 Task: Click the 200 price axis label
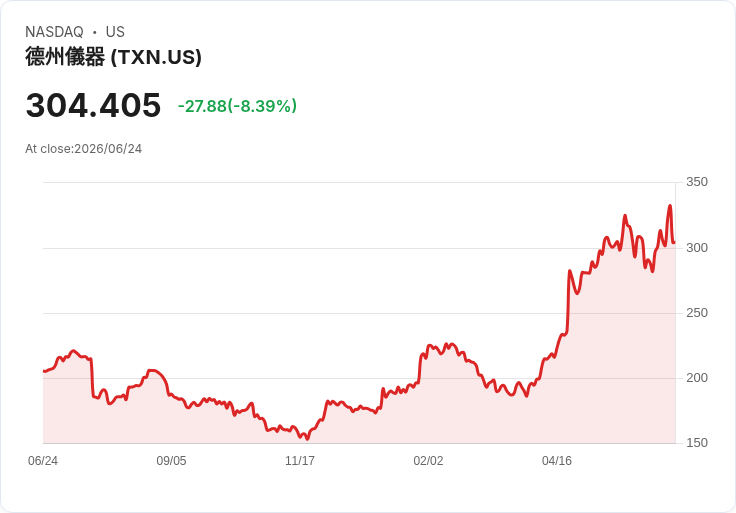pyautogui.click(x=697, y=378)
